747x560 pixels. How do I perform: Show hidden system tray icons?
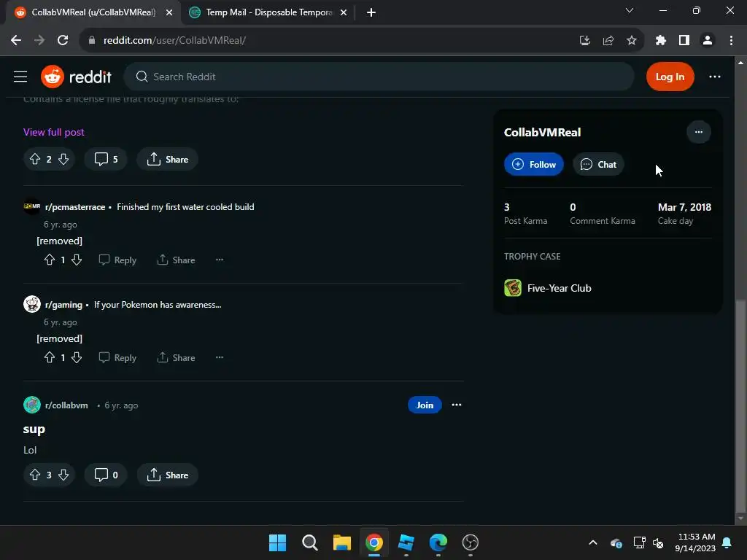(592, 542)
